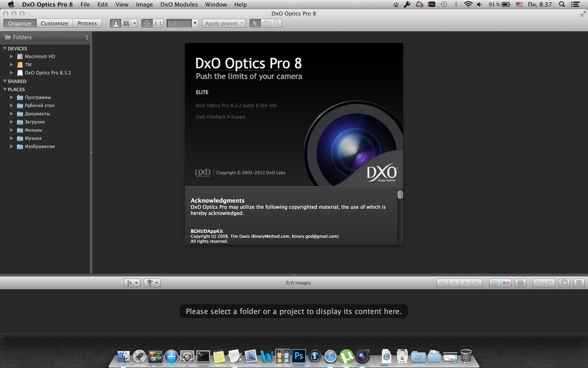The width and height of the screenshot is (588, 368).
Task: Open the compare view options arrow
Action: pos(134,23)
